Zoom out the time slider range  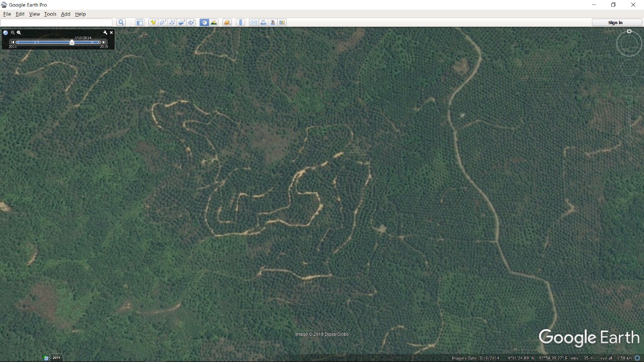click(13, 33)
